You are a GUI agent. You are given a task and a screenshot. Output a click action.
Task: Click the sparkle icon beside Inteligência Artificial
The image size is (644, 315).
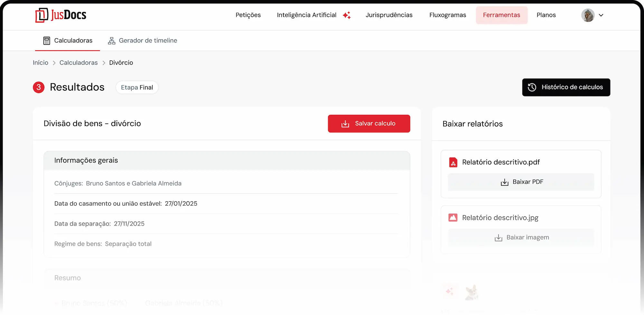click(x=347, y=15)
